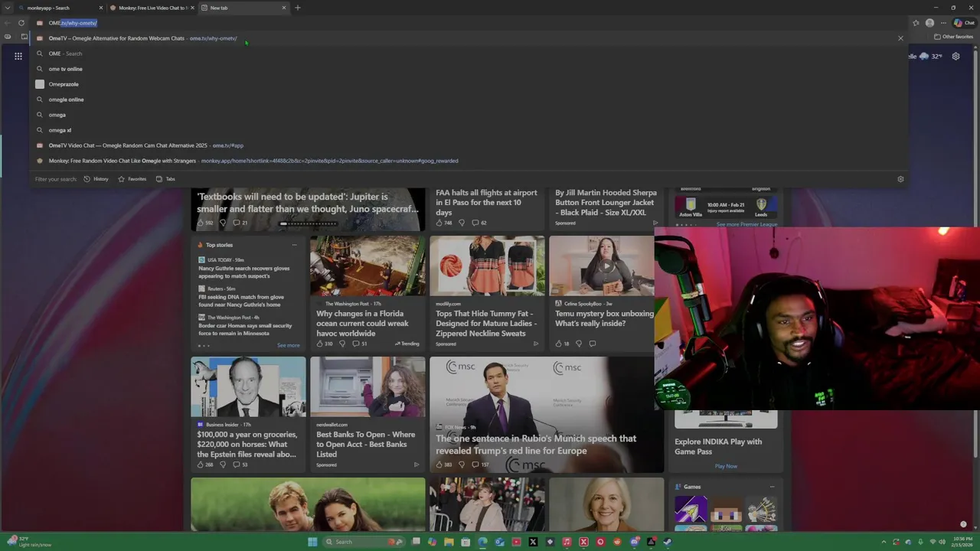The height and width of the screenshot is (551, 980).
Task: Open a new browser tab with plus
Action: (x=298, y=8)
